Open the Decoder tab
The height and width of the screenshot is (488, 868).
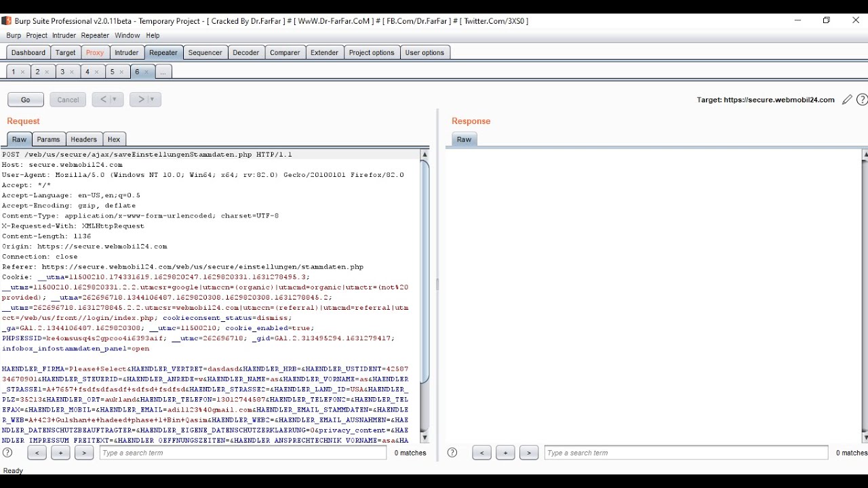pos(245,53)
